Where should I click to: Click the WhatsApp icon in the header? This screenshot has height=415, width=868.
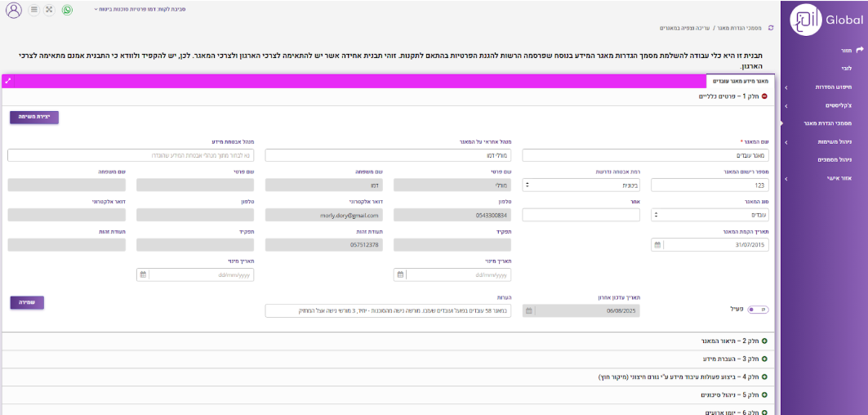click(x=67, y=11)
